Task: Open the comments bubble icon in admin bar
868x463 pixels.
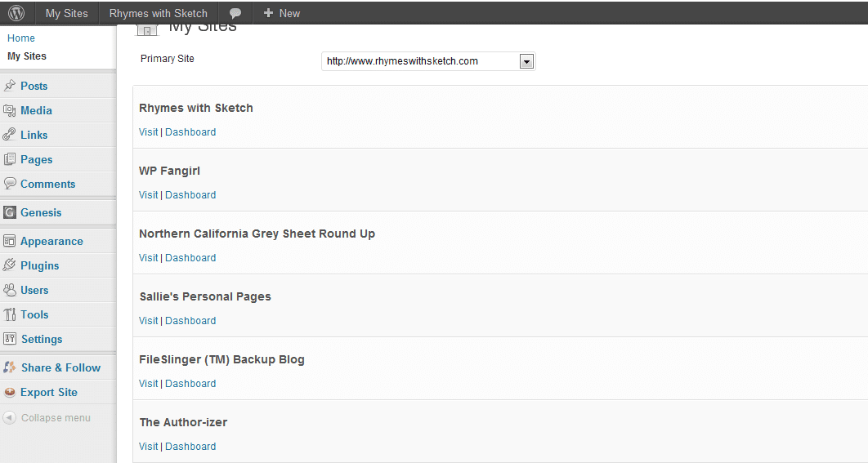Action: [235, 13]
